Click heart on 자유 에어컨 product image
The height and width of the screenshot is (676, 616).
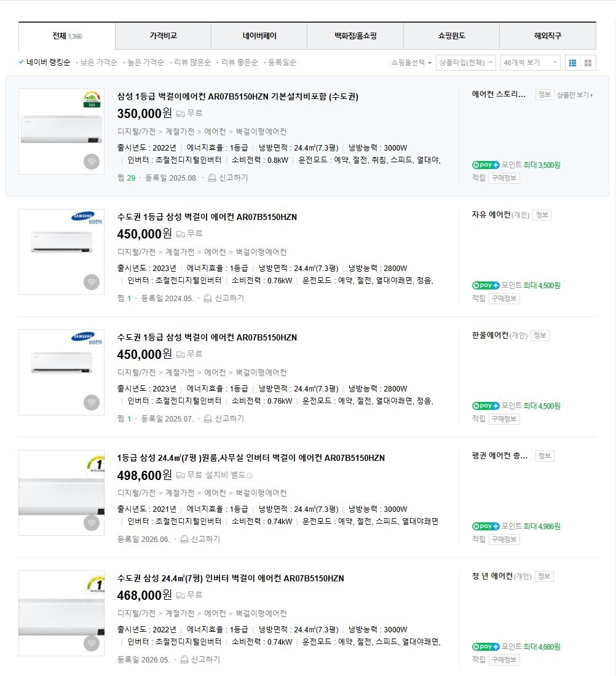coord(92,282)
